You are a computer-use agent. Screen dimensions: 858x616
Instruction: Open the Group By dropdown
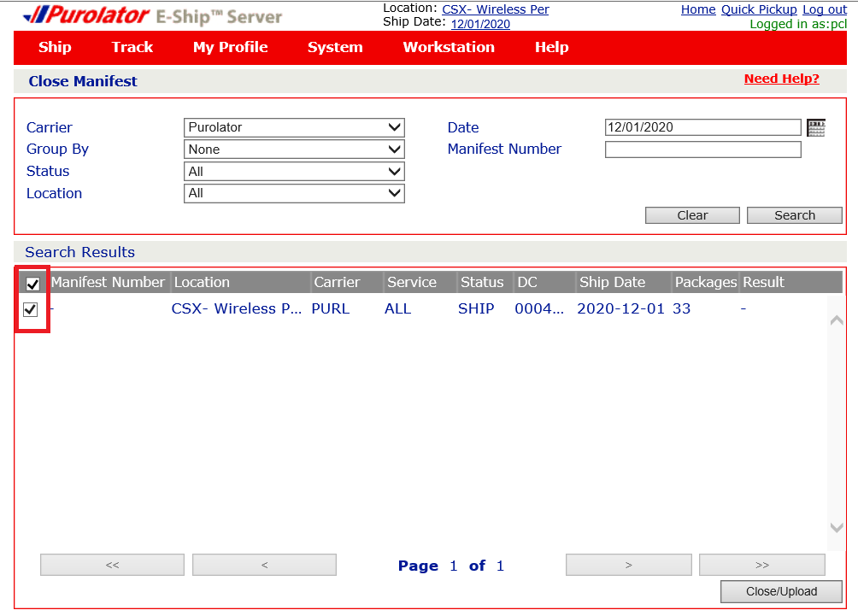click(x=294, y=150)
